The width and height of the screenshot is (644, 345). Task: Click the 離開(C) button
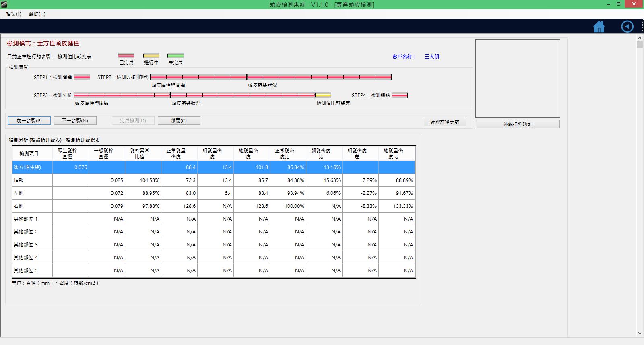pyautogui.click(x=179, y=121)
